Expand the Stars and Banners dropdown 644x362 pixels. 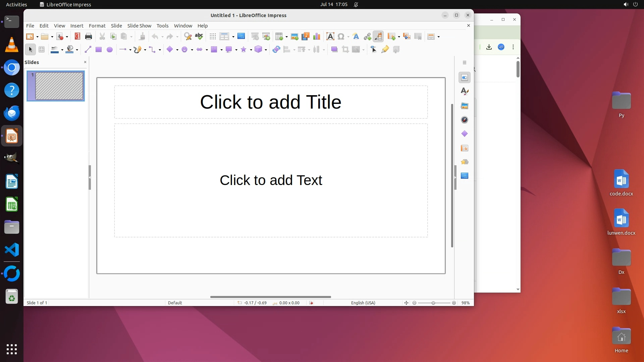(251, 50)
